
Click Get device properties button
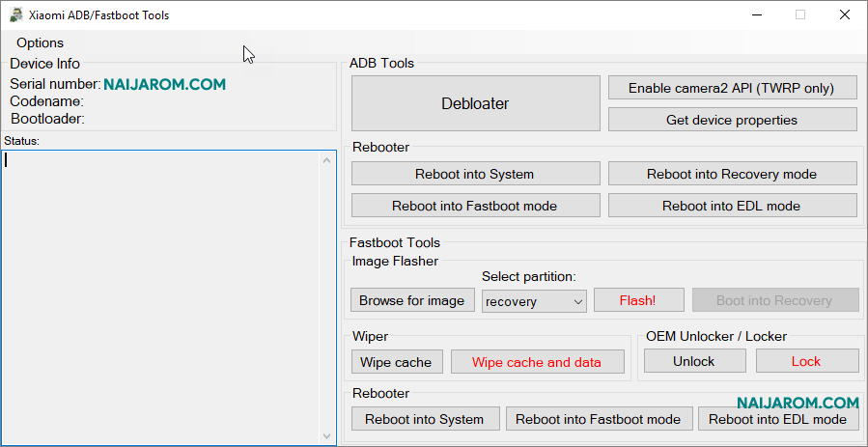pyautogui.click(x=733, y=120)
